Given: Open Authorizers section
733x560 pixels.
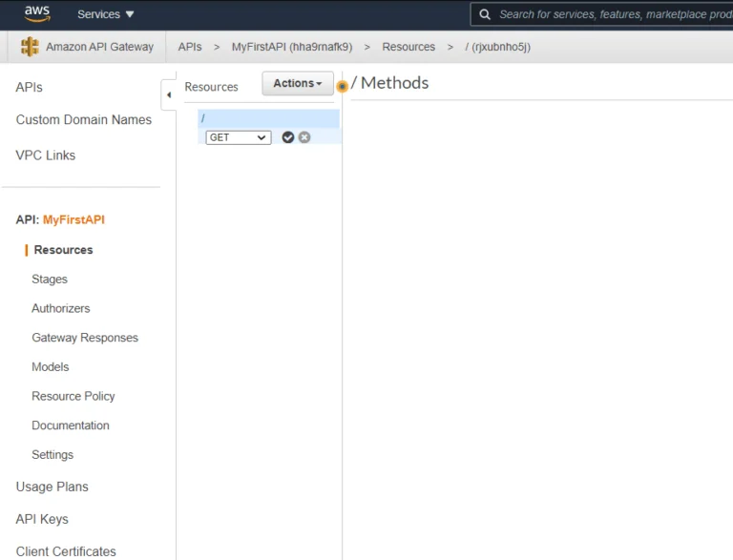Looking at the screenshot, I should coord(61,308).
